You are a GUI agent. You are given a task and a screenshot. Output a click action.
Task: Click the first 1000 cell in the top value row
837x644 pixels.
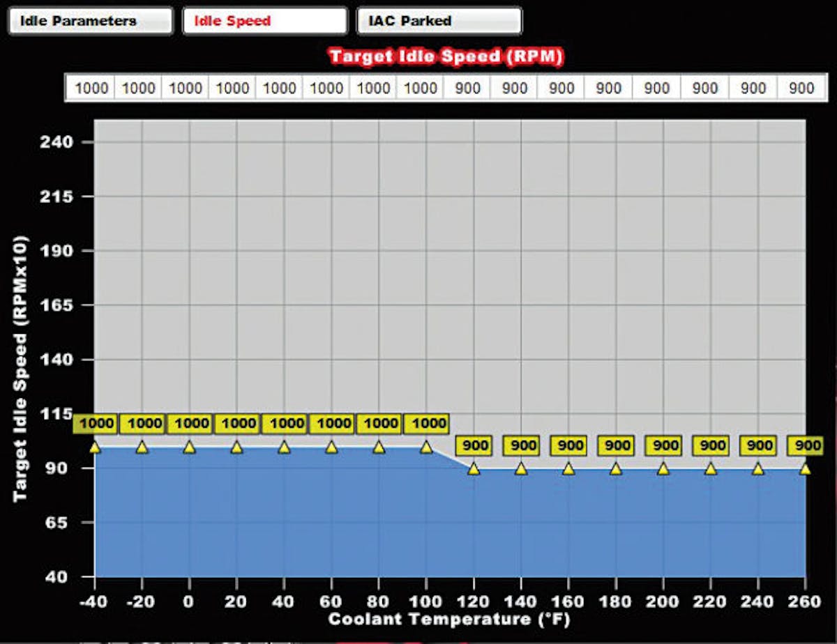(91, 89)
